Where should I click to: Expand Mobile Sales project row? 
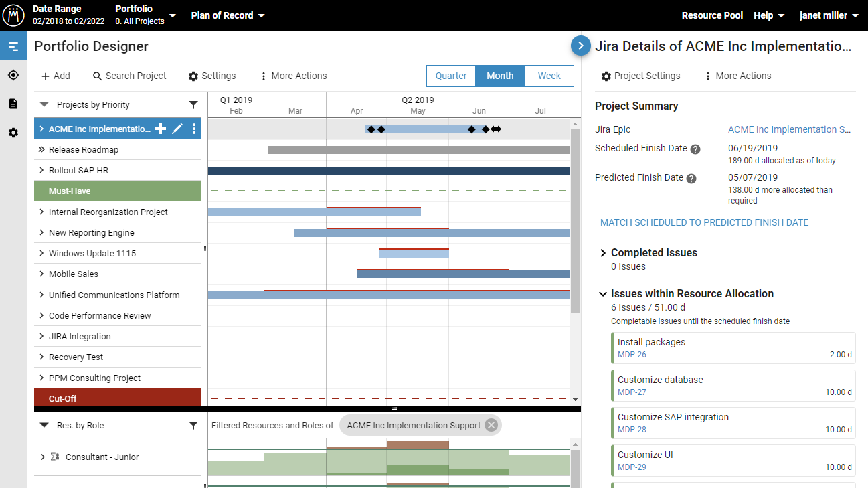[41, 274]
